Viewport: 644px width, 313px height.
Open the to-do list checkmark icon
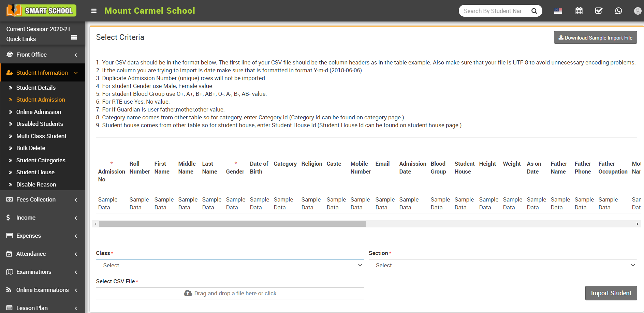tap(599, 11)
